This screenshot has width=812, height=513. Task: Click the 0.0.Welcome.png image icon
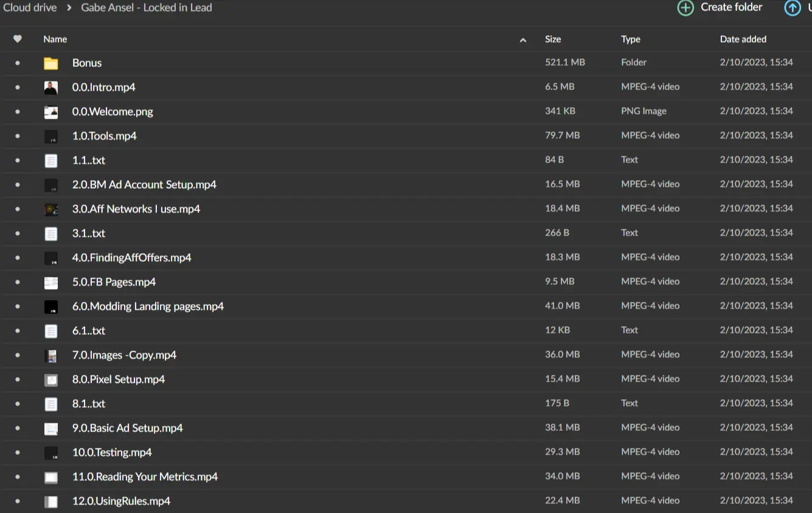(x=51, y=112)
